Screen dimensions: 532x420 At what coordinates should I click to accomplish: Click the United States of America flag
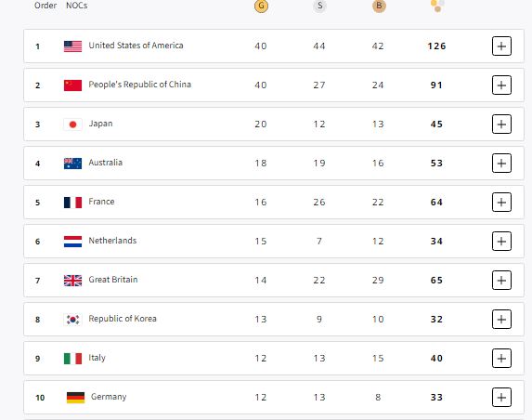(x=72, y=46)
